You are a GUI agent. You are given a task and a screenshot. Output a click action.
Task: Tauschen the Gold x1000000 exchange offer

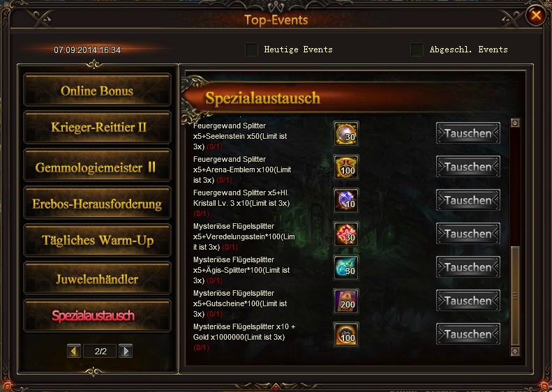coord(468,334)
